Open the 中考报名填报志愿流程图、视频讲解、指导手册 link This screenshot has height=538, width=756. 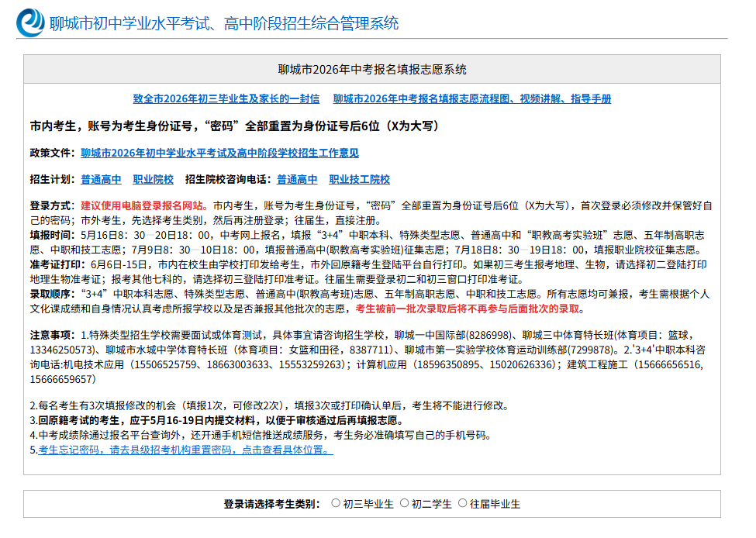coord(472,98)
